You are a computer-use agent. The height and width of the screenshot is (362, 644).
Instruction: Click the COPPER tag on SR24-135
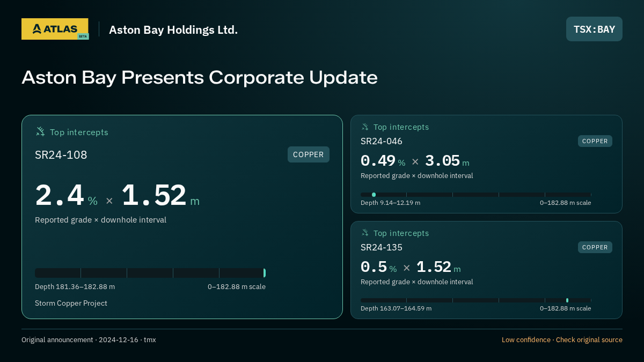(x=595, y=247)
